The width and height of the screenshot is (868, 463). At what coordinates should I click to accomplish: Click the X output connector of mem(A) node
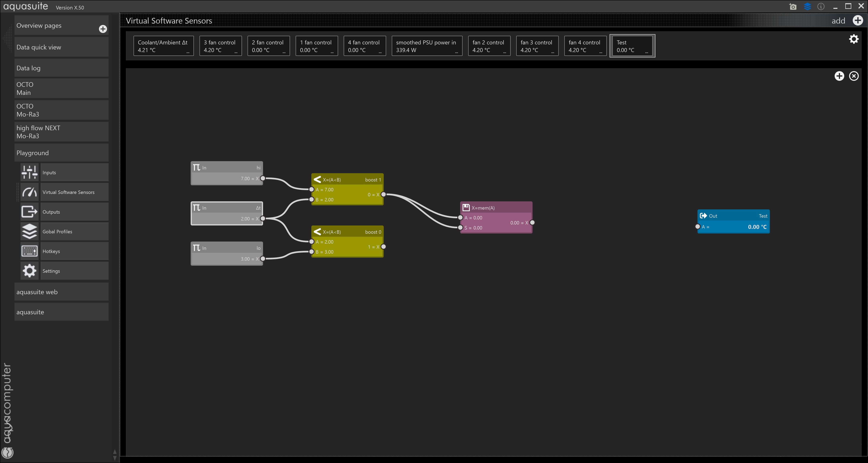532,223
